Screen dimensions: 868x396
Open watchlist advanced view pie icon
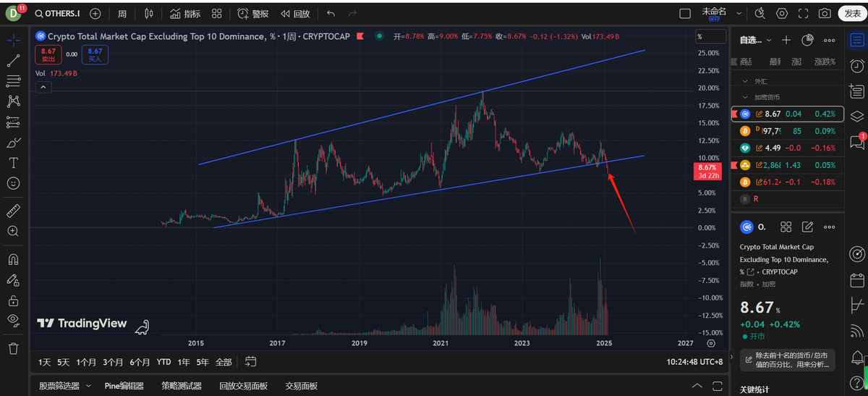click(x=809, y=40)
